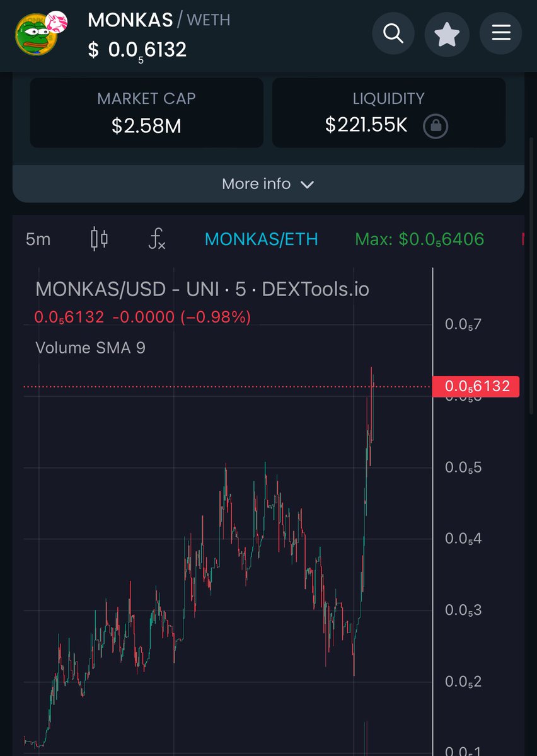Open the 5m timeframe selector

38,239
